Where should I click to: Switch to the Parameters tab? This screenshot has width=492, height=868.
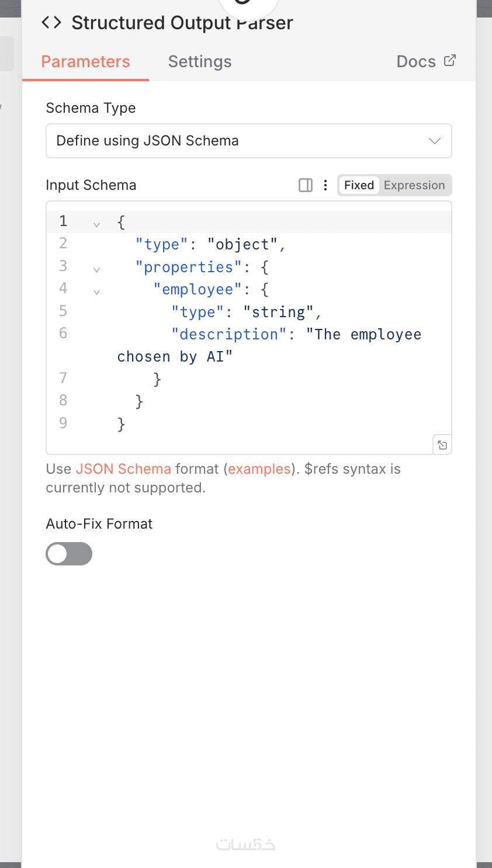(85, 61)
